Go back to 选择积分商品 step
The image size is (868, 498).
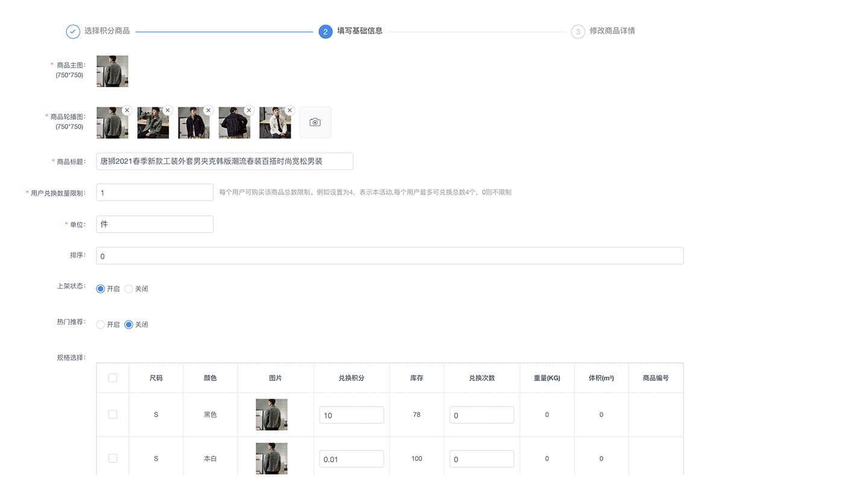click(107, 31)
